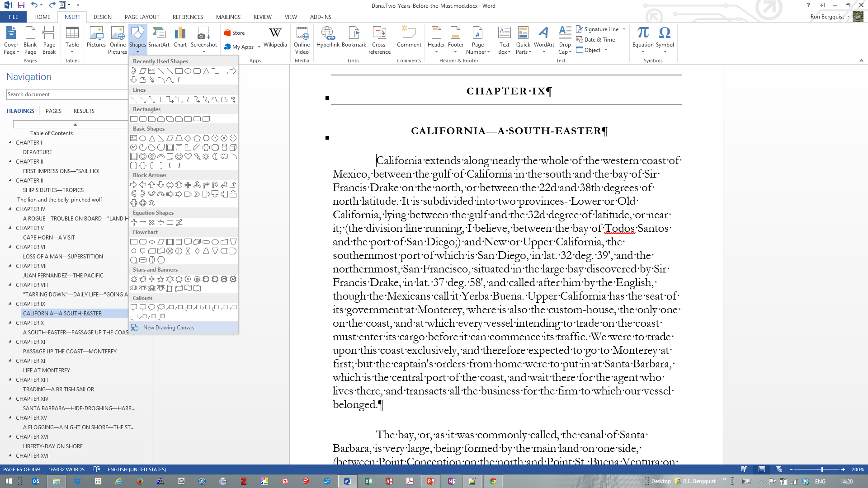Viewport: 868px width, 488px height.
Task: Switch to Web Layout view
Action: tap(778, 469)
